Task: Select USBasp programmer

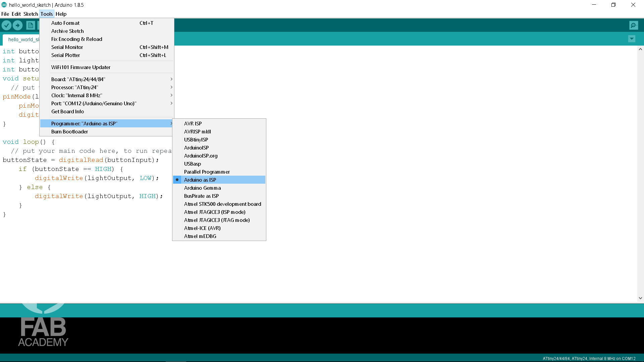Action: tap(219, 164)
